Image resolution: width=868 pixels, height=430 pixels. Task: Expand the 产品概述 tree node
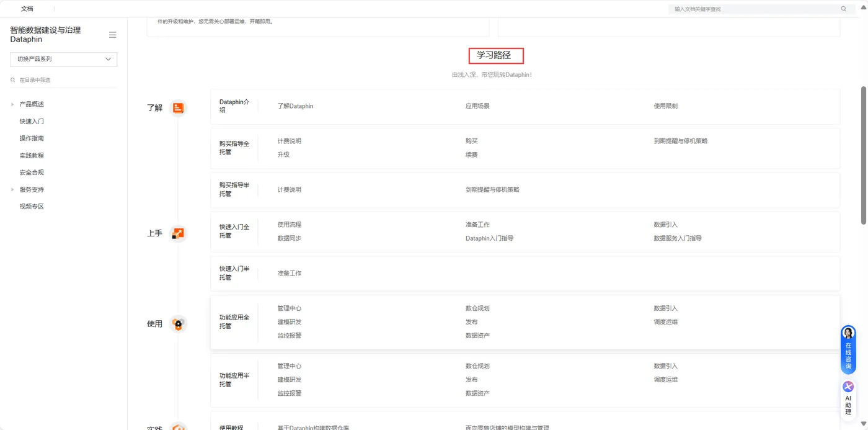point(12,104)
